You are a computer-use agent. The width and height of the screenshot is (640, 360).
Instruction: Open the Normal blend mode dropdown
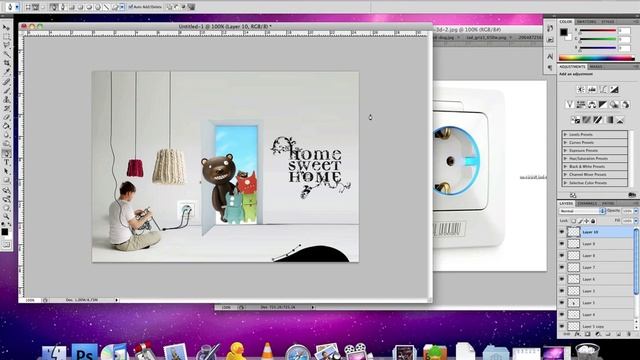pos(582,211)
